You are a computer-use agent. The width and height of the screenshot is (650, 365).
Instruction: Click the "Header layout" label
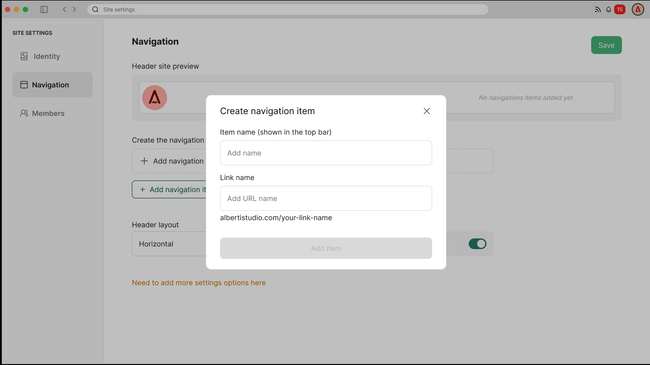pyautogui.click(x=155, y=225)
